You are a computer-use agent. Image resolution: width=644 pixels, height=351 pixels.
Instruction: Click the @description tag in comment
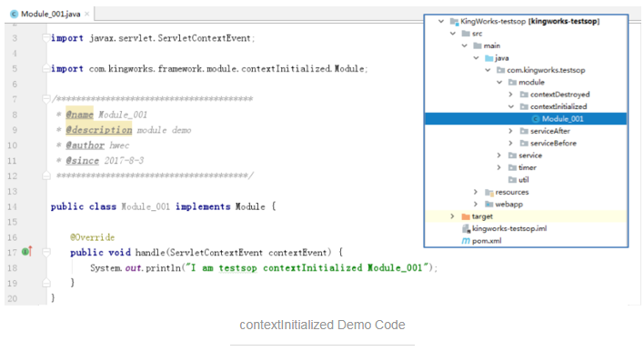(x=99, y=130)
